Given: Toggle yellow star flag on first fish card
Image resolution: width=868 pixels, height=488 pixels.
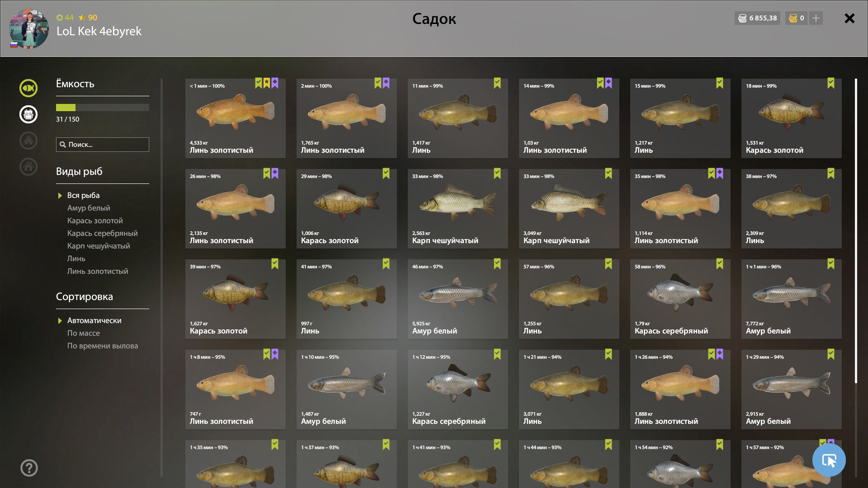Looking at the screenshot, I should (x=267, y=83).
